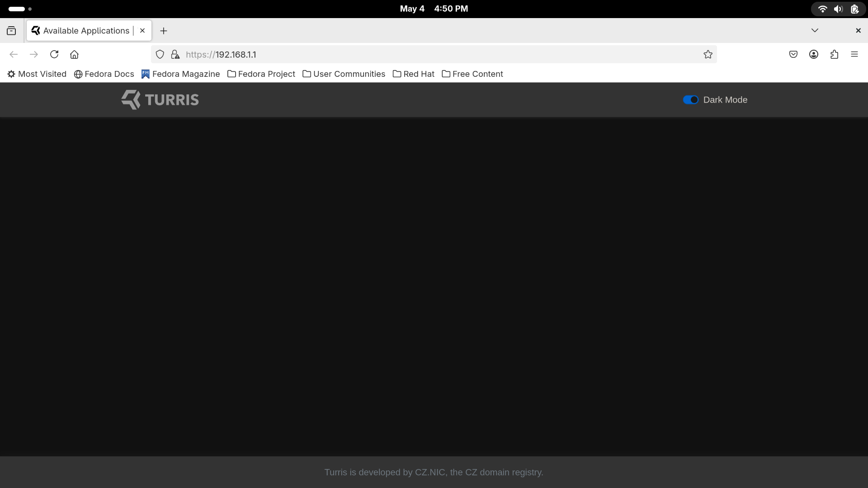Click the Dark Mode label text

click(x=725, y=100)
